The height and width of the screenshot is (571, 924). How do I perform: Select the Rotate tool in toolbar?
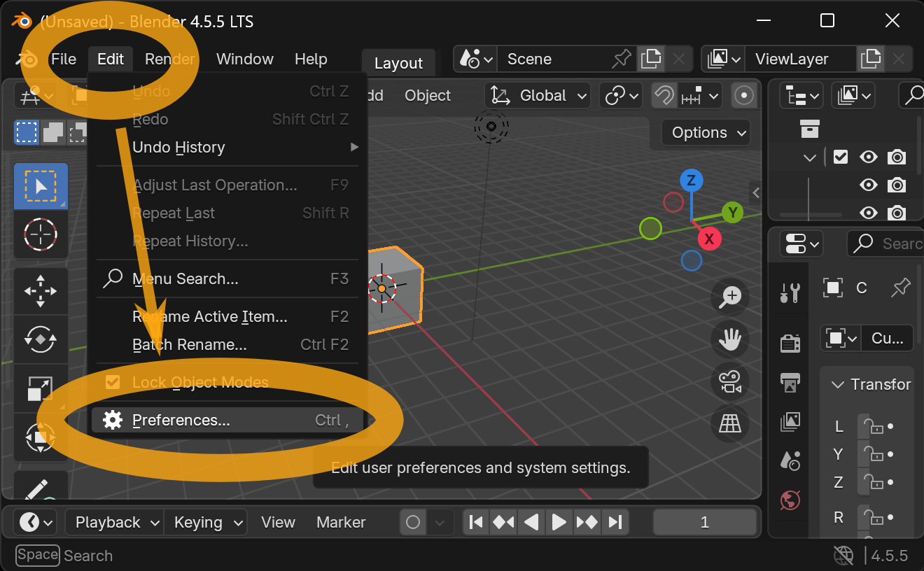coord(41,339)
